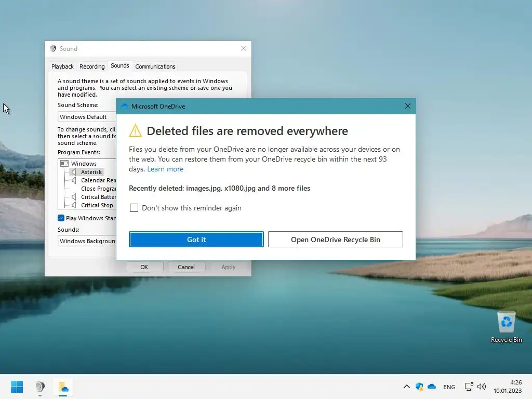Click the speaker icon beside Critical Stop
532x399 pixels.
tap(74, 205)
